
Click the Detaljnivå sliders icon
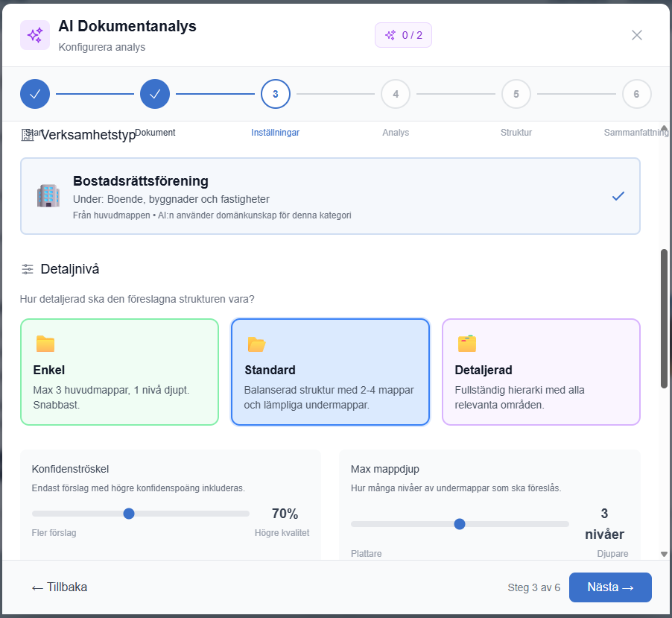[x=28, y=269]
